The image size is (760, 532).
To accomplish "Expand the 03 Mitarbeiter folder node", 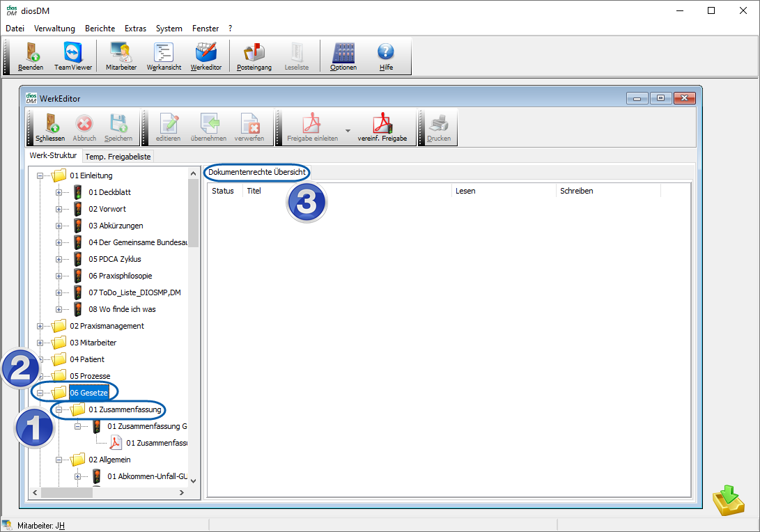I will 40,343.
